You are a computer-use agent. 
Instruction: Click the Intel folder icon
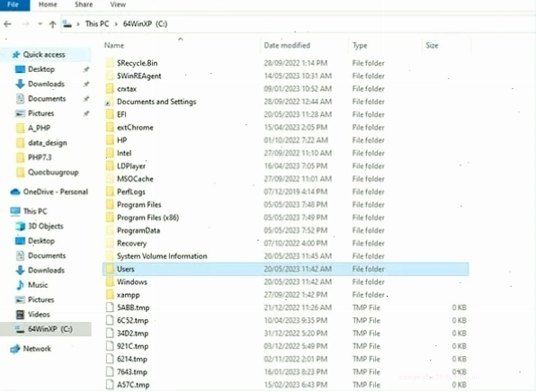(110, 153)
